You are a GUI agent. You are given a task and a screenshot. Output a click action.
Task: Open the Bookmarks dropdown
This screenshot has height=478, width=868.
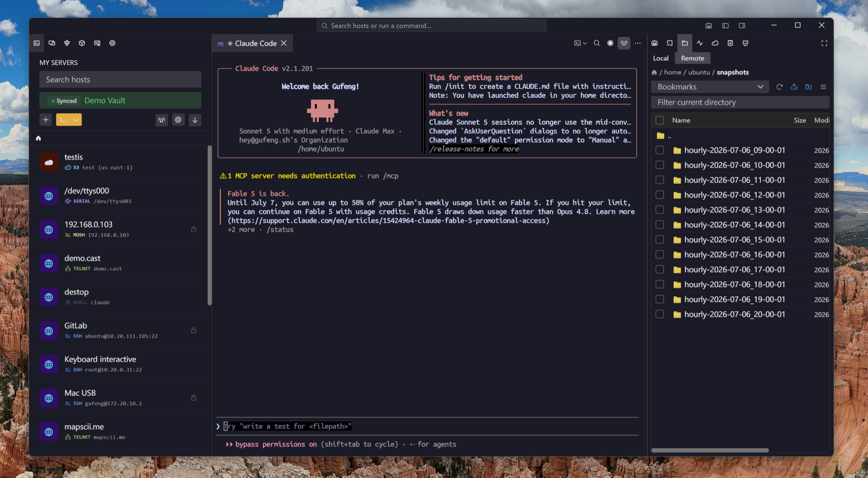(710, 87)
